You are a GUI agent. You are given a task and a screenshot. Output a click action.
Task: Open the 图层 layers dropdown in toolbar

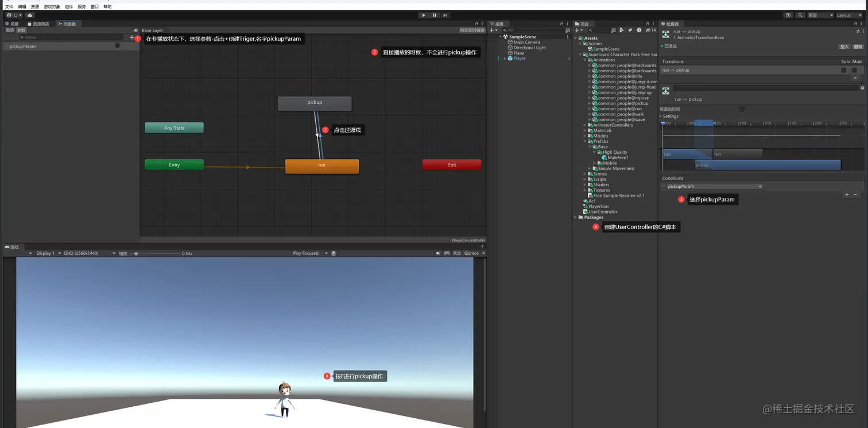[820, 15]
